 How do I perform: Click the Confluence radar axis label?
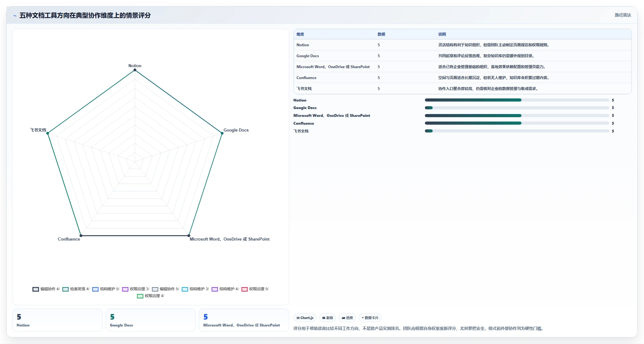point(69,239)
